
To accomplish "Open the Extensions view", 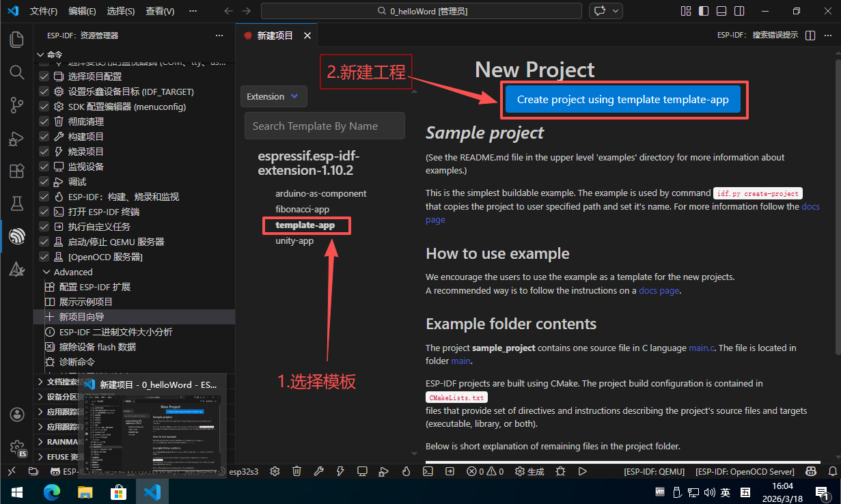I will point(16,171).
